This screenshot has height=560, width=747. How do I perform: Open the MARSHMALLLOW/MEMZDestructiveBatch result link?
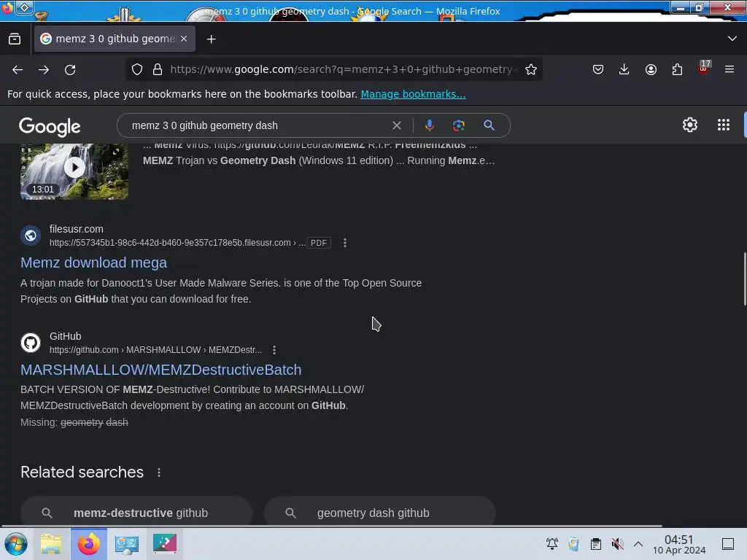160,370
